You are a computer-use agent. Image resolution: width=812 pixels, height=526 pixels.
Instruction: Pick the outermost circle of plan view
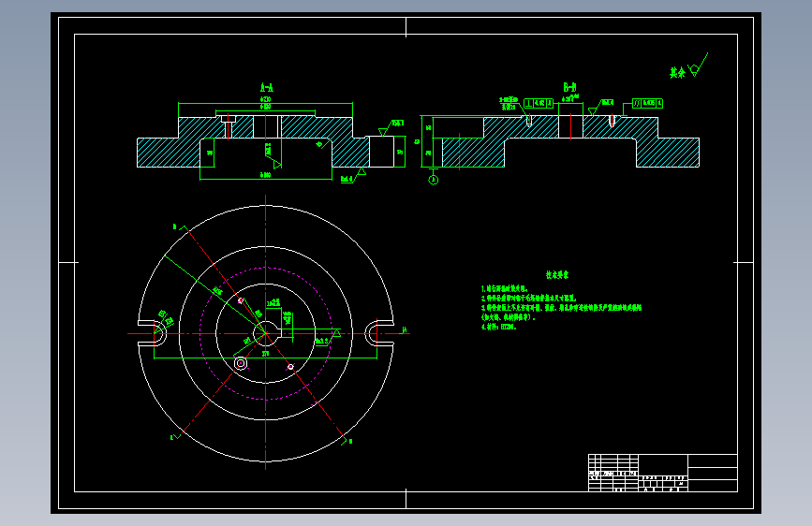coord(266,333)
